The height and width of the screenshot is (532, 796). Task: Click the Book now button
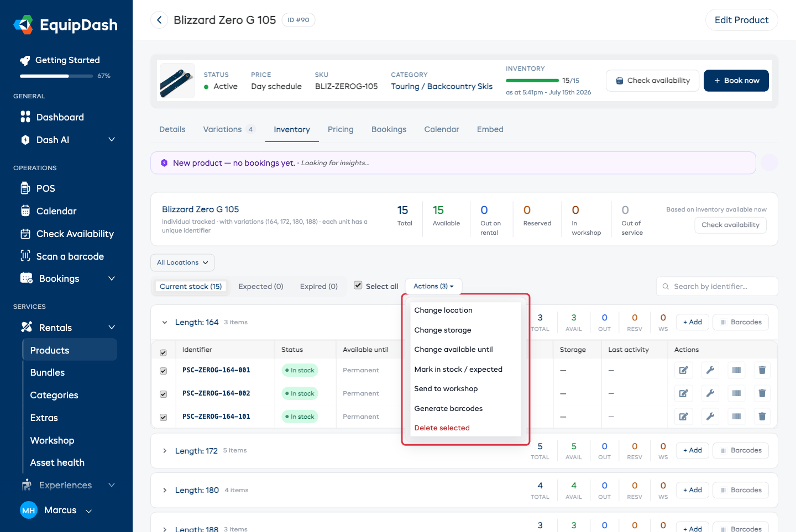[736, 81]
